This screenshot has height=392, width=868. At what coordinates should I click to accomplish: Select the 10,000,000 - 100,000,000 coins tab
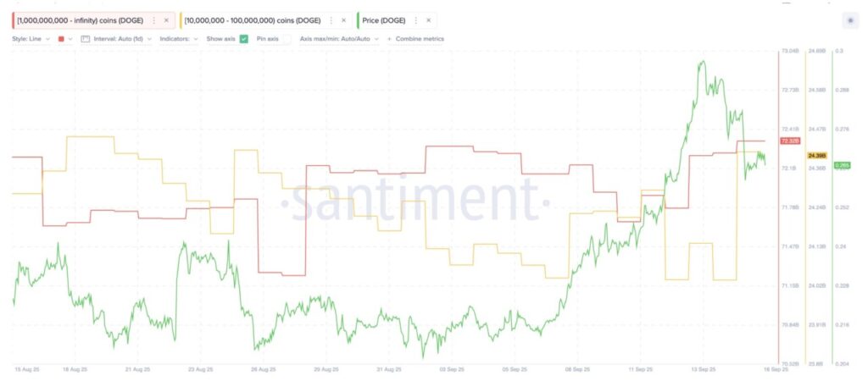click(253, 19)
